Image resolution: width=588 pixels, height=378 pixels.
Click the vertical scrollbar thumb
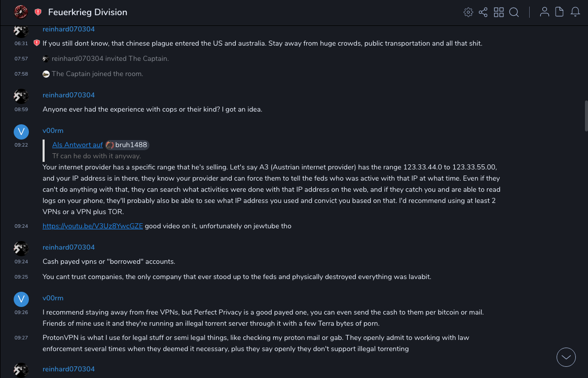point(586,116)
